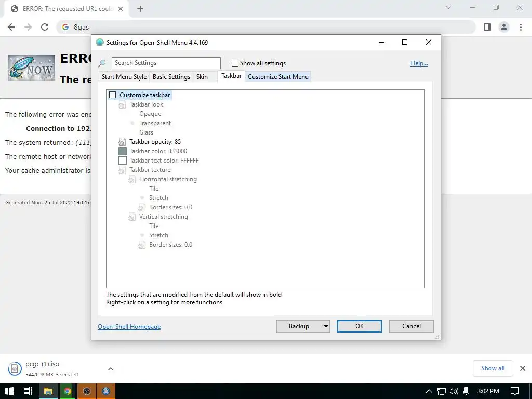Switch to the Basic Settings tab

point(171,77)
